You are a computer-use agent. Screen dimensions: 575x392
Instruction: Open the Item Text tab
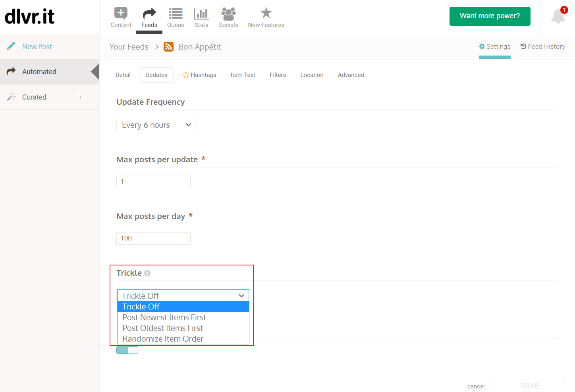[243, 75]
